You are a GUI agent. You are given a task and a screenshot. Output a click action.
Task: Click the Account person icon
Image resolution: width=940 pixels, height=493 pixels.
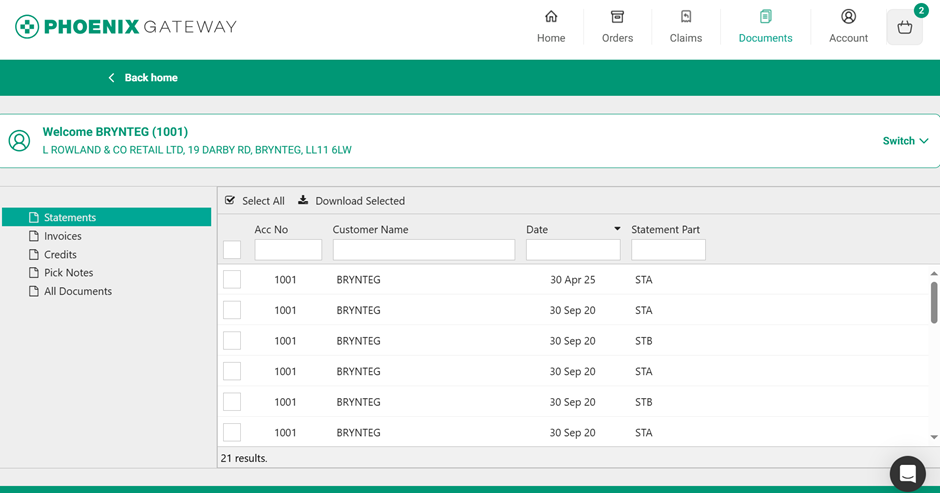tap(848, 17)
